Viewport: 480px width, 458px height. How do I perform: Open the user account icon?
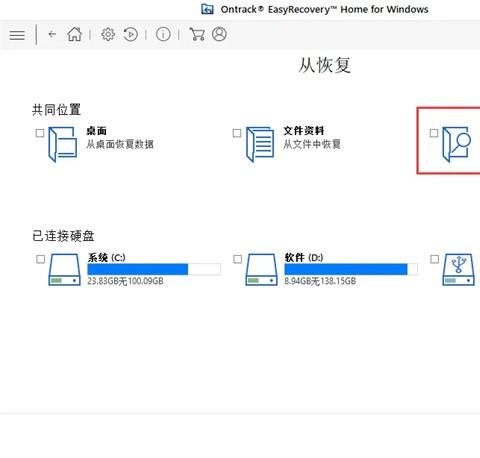(219, 34)
